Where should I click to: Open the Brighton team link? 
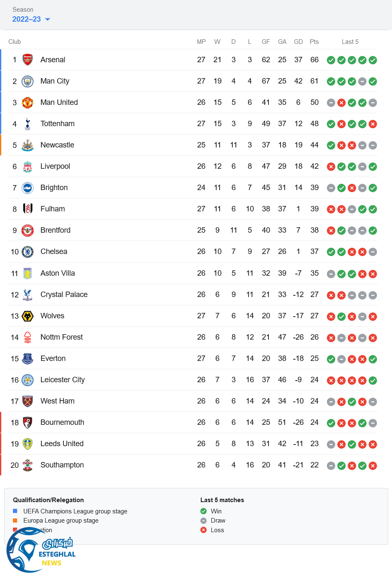tap(54, 188)
